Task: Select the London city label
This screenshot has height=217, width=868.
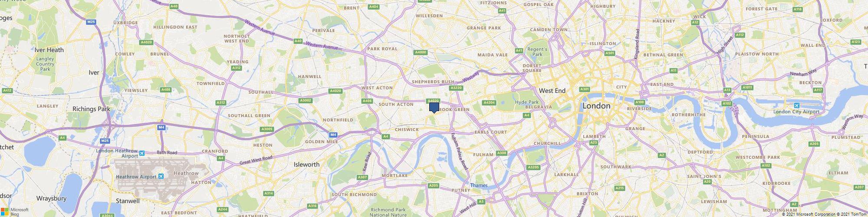Action: click(596, 105)
